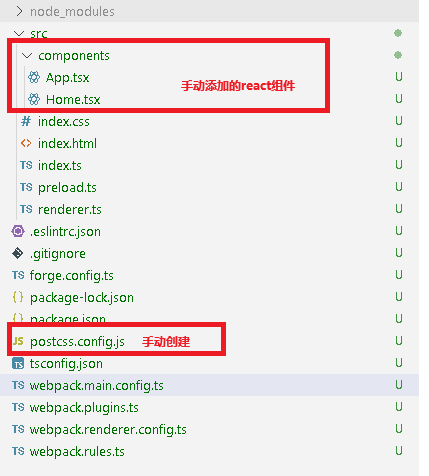
Task: Click the TS icon beside webpack.rules.ts
Action: tap(18, 451)
